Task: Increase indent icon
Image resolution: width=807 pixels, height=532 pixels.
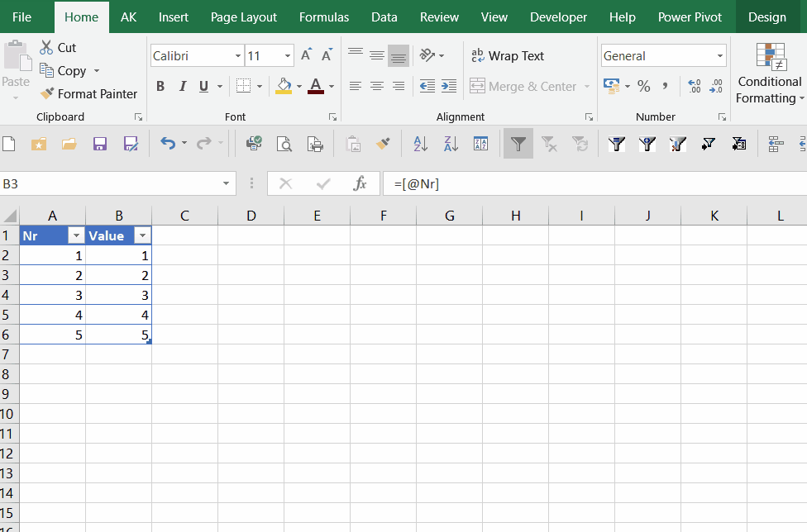Action: (x=449, y=86)
